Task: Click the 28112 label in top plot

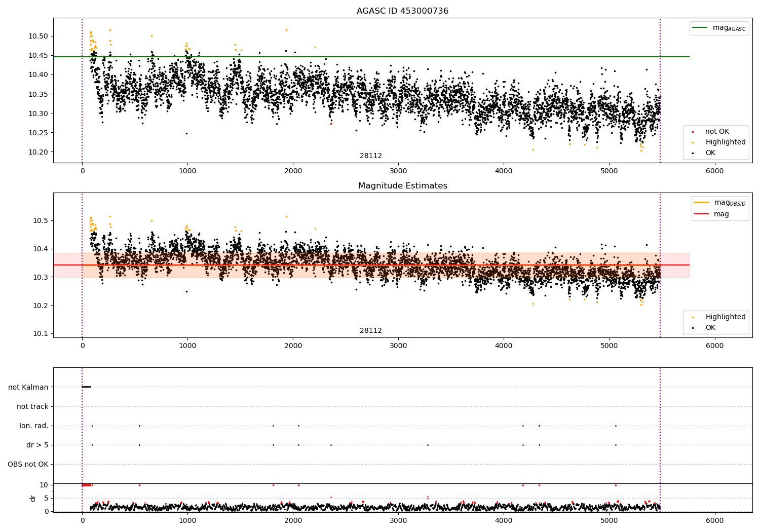Action: point(371,156)
